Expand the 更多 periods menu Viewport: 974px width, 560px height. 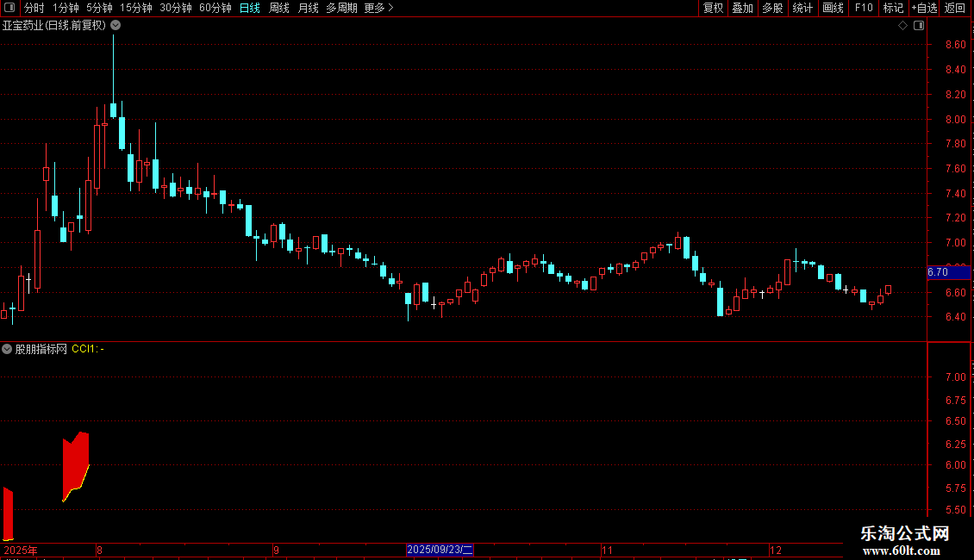(x=378, y=8)
